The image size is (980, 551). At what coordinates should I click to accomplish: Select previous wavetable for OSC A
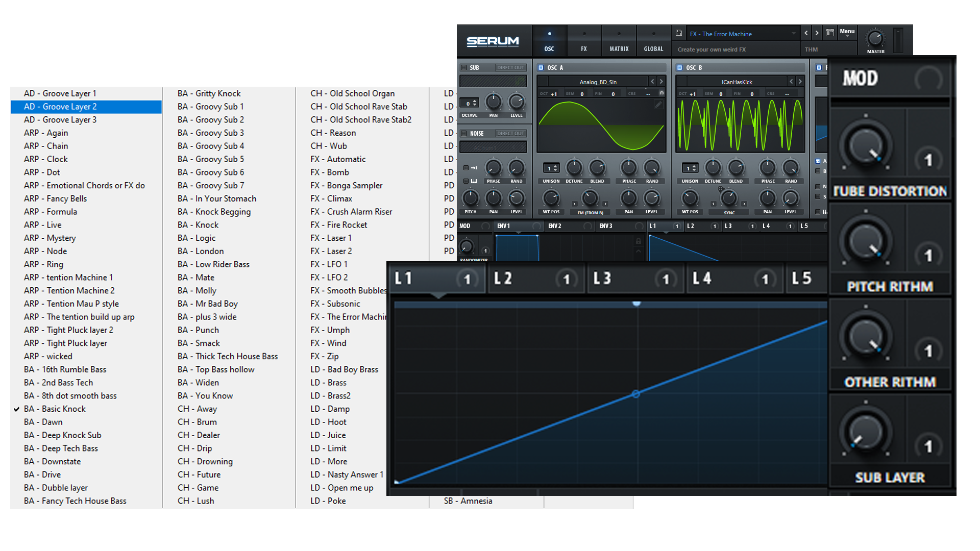[652, 82]
